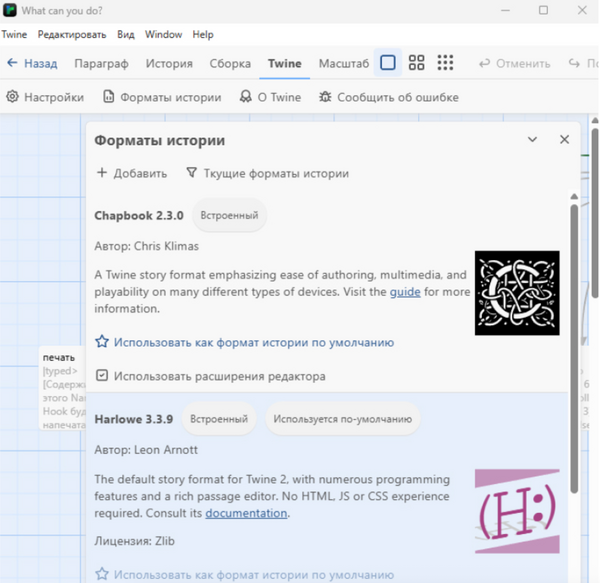Add a story format with Добавить plus
Viewport: 600px width, 583px height.
pyautogui.click(x=132, y=173)
